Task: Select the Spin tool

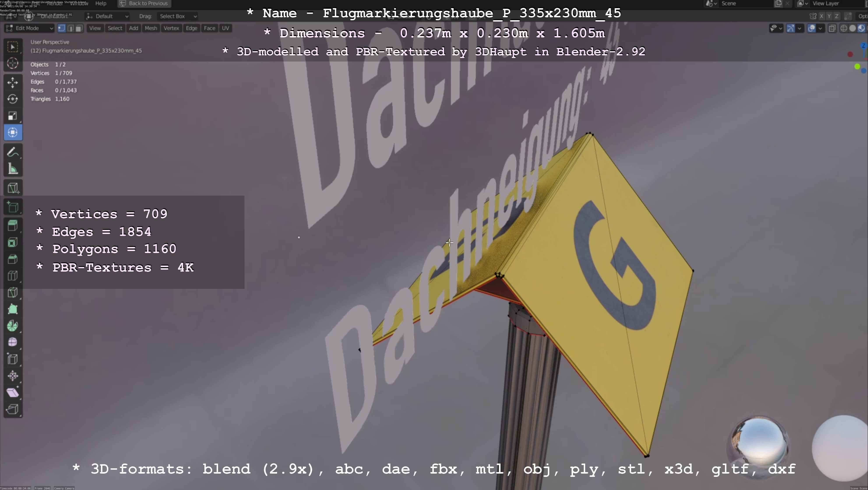Action: pyautogui.click(x=13, y=326)
